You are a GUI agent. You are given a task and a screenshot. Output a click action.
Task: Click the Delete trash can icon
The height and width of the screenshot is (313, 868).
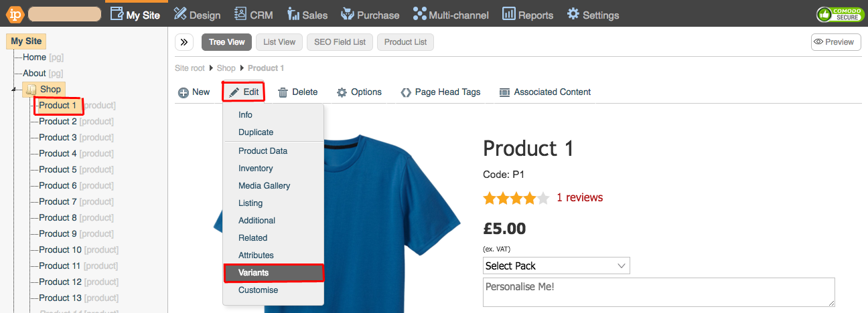coord(283,92)
